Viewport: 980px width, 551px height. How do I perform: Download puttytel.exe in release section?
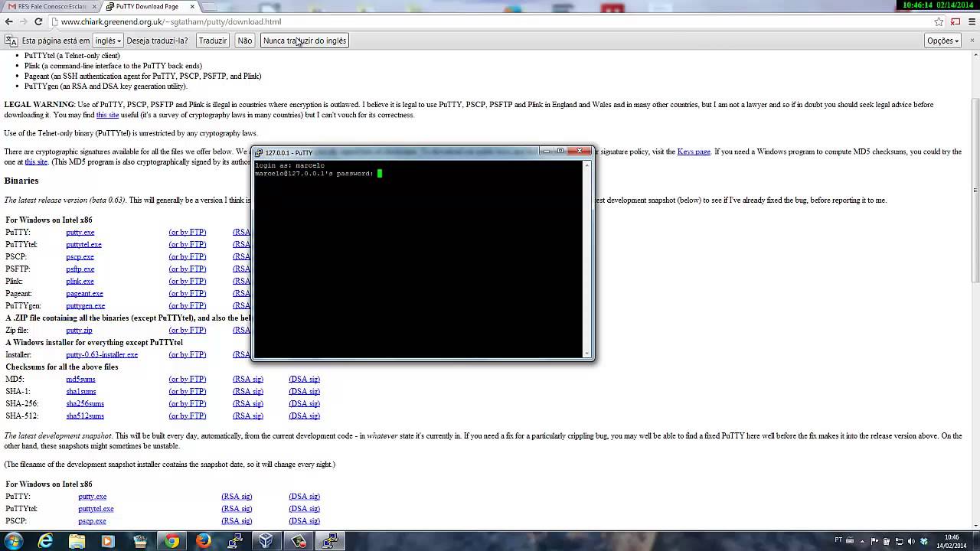click(83, 244)
